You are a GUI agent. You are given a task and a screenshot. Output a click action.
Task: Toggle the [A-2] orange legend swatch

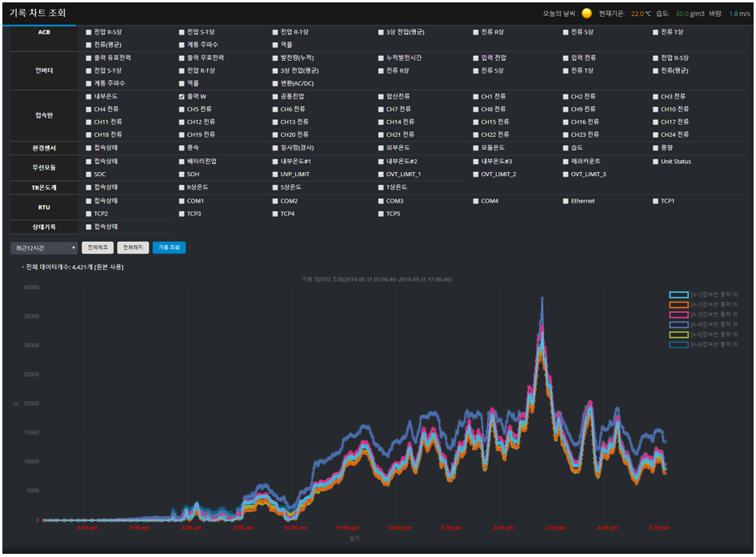coord(678,305)
